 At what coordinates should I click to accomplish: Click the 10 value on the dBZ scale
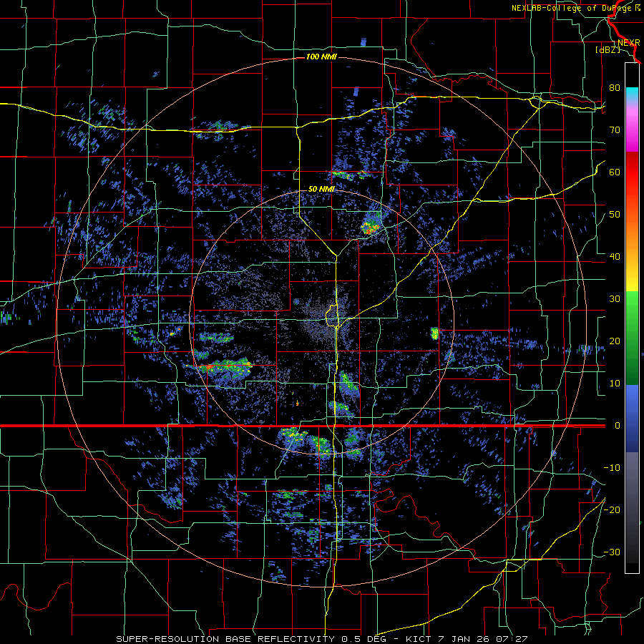[615, 384]
